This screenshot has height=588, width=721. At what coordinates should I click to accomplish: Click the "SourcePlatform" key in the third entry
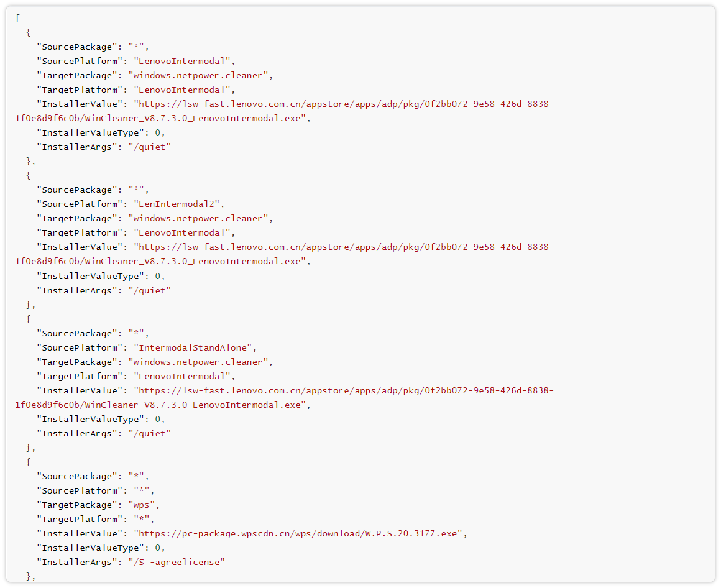(80, 347)
